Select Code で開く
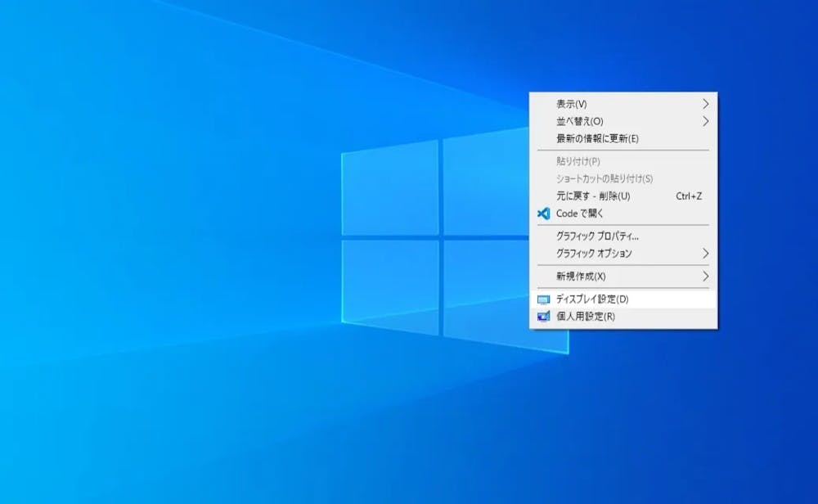This screenshot has width=818, height=504. tap(622, 213)
